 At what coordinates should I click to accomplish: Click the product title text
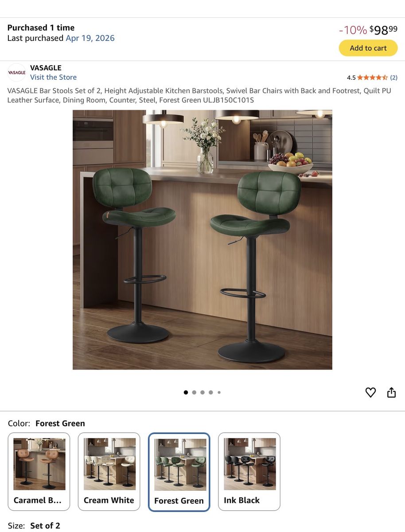click(199, 95)
